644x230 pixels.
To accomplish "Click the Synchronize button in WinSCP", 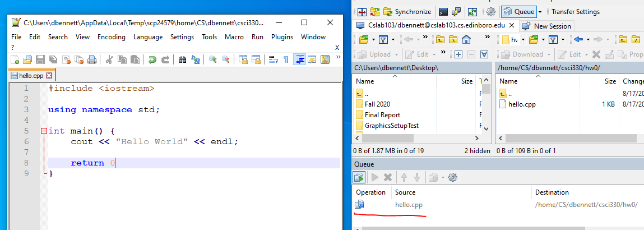I will [x=407, y=11].
